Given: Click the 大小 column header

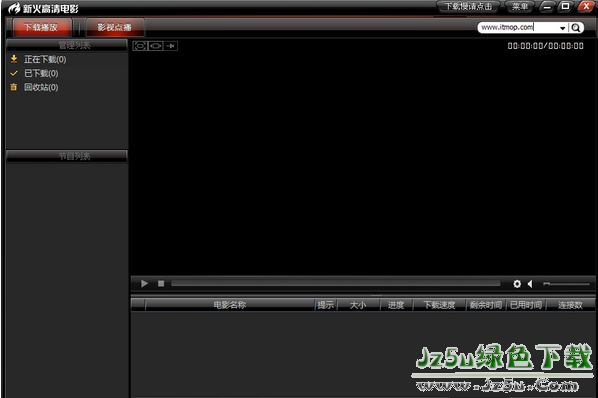Looking at the screenshot, I should click(358, 305).
